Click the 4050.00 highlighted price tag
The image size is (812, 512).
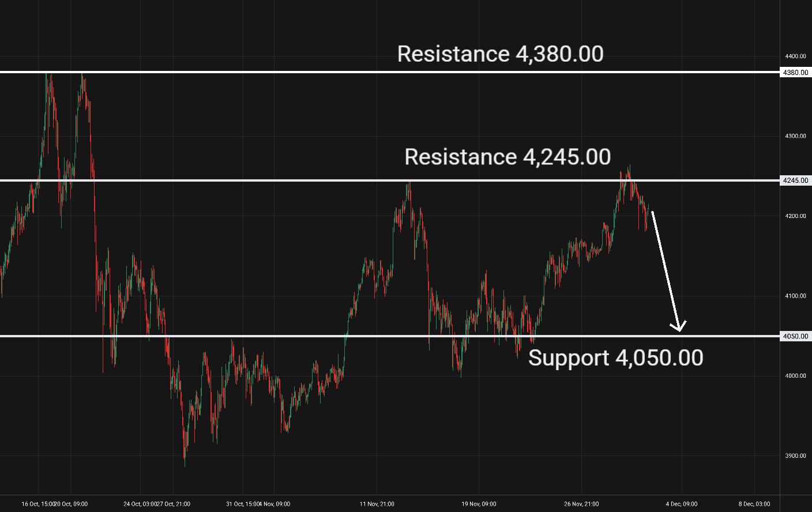click(796, 336)
